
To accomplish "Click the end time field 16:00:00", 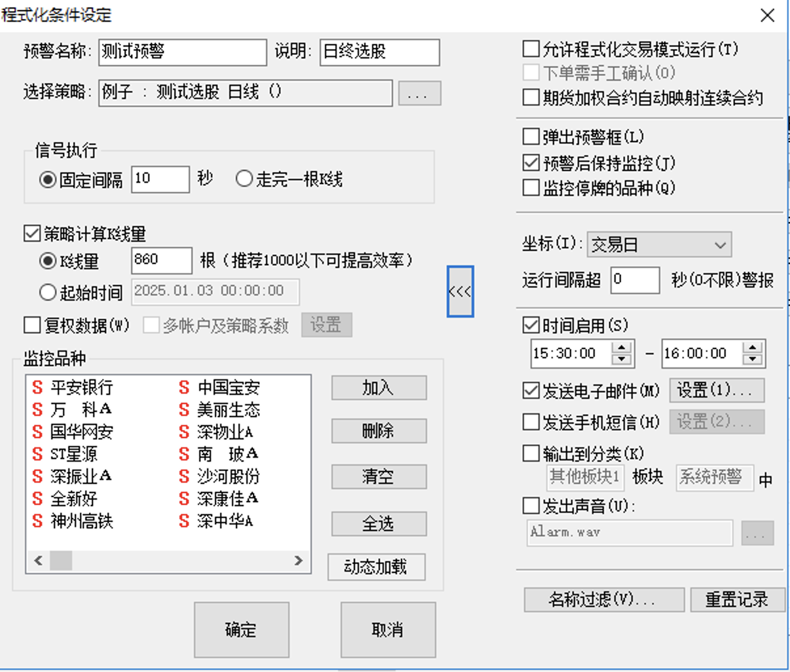I will pyautogui.click(x=702, y=354).
